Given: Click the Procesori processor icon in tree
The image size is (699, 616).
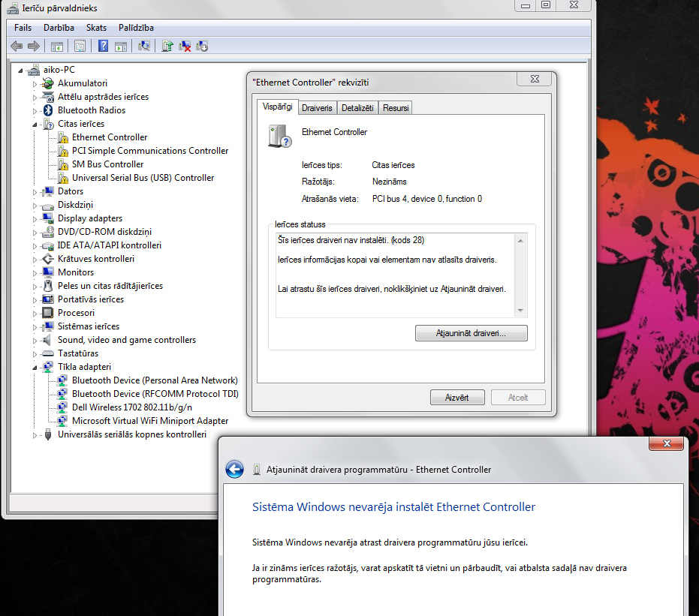Looking at the screenshot, I should point(48,313).
